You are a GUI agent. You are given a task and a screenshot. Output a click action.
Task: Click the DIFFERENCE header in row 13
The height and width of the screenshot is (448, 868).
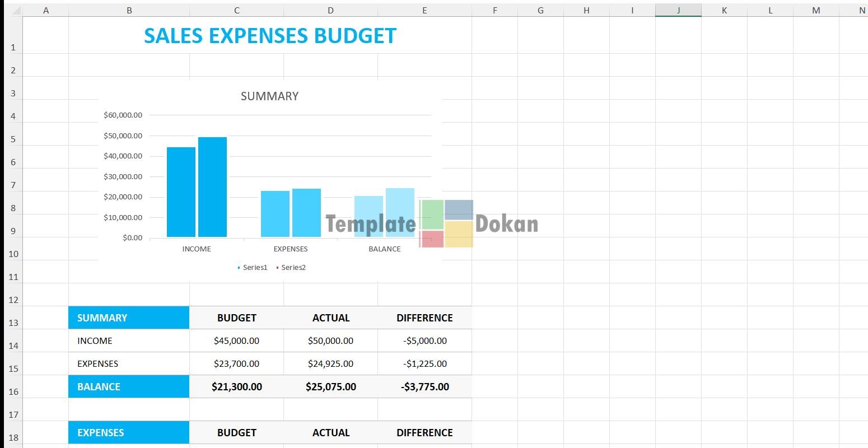click(x=424, y=318)
